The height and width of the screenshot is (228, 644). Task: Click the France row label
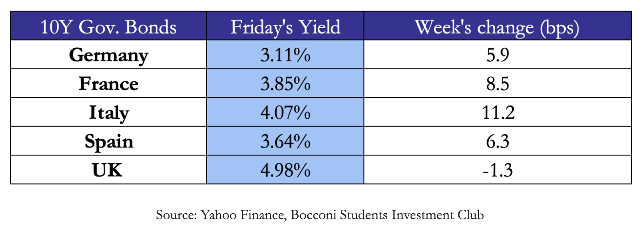click(108, 84)
